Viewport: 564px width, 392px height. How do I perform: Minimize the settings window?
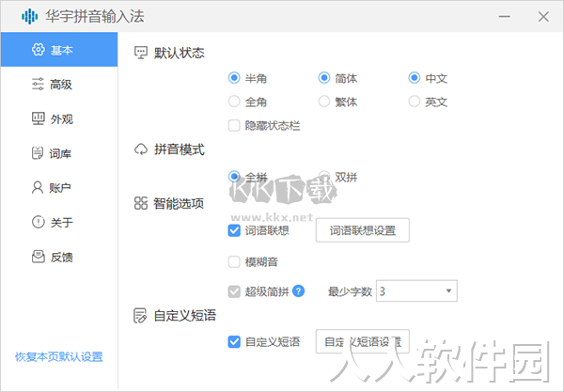(x=504, y=17)
